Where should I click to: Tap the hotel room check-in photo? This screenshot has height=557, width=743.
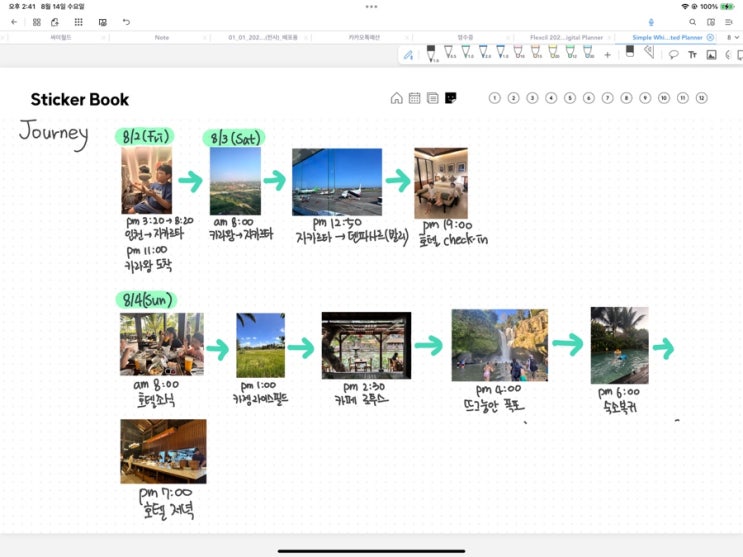(x=441, y=183)
